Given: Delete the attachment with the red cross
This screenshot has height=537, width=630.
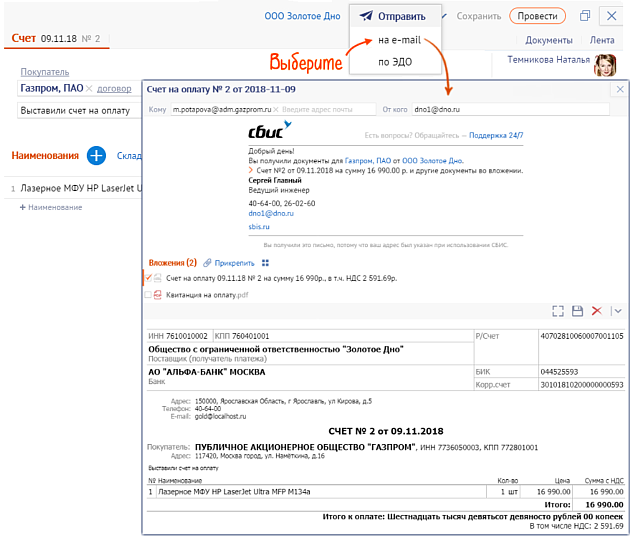Looking at the screenshot, I should 597,311.
